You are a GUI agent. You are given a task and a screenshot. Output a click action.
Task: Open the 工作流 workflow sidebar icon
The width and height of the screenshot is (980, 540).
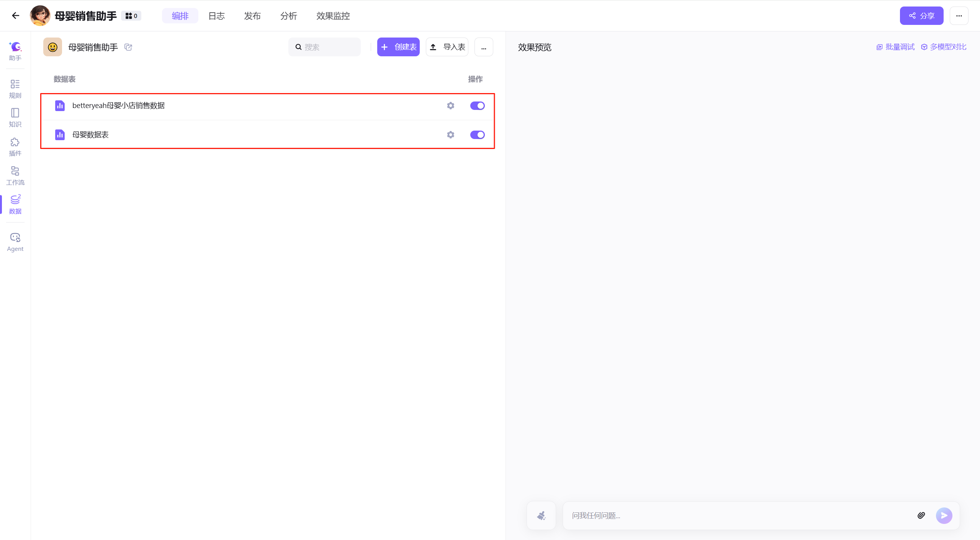pos(15,175)
